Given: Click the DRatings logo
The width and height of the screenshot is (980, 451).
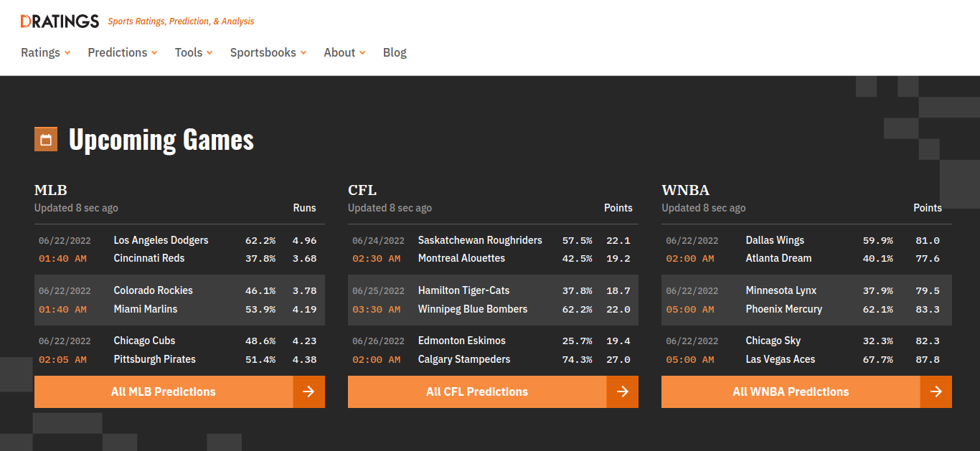Looking at the screenshot, I should 60,22.
